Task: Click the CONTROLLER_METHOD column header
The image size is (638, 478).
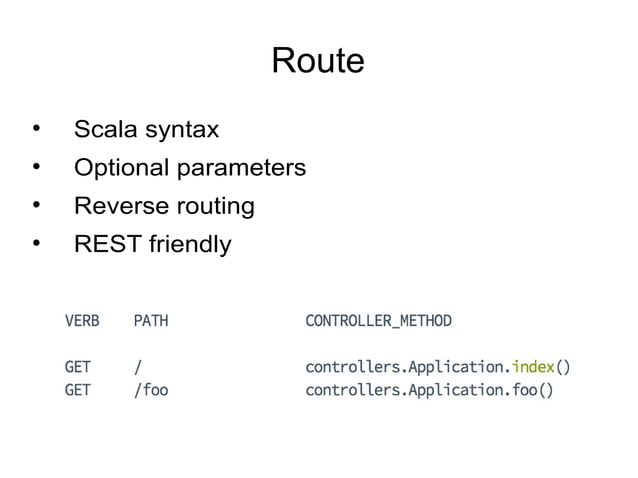Action: (x=379, y=321)
